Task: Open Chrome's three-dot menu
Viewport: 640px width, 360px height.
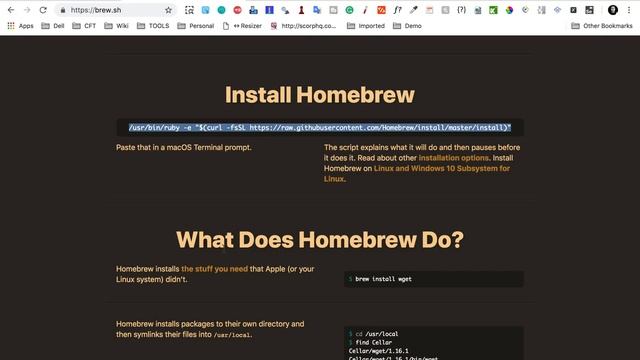Action: coord(629,10)
